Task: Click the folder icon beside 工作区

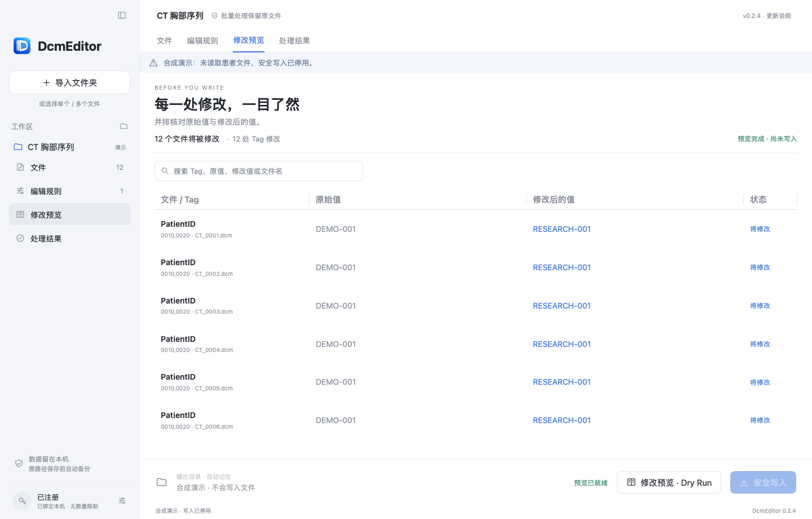Action: (x=123, y=126)
